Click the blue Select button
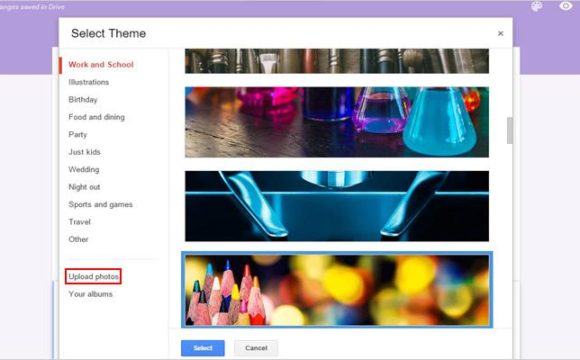This screenshot has width=580, height=360. point(203,348)
